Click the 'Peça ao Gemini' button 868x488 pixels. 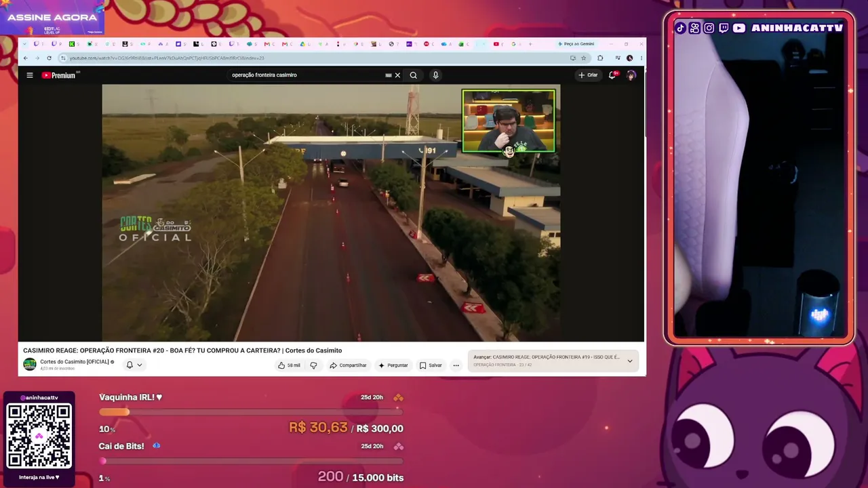(576, 44)
